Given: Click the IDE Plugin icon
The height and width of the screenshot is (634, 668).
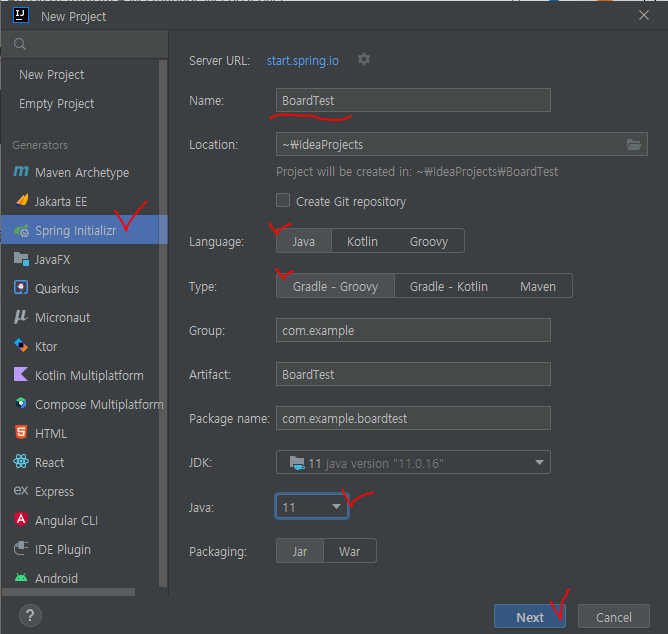Looking at the screenshot, I should point(21,548).
